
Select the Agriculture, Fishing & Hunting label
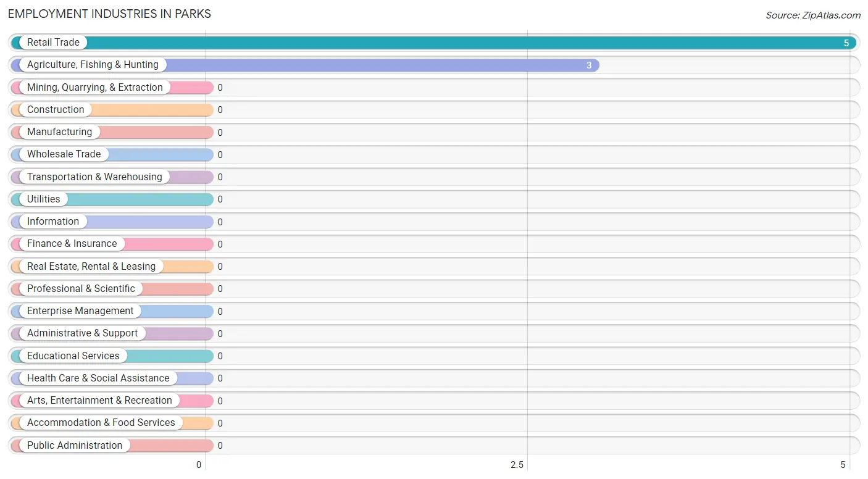(x=93, y=65)
